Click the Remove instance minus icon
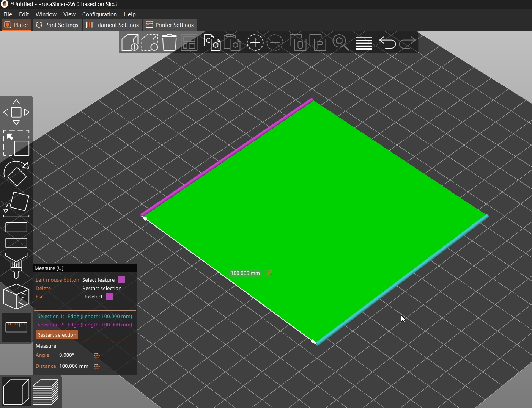Image resolution: width=532 pixels, height=408 pixels. point(275,42)
